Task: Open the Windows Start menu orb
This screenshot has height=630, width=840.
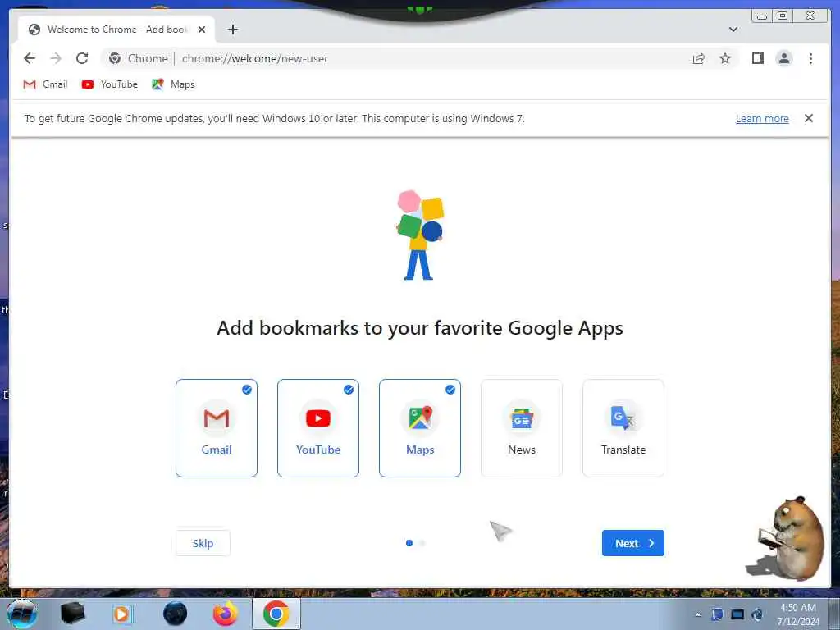Action: pyautogui.click(x=22, y=614)
